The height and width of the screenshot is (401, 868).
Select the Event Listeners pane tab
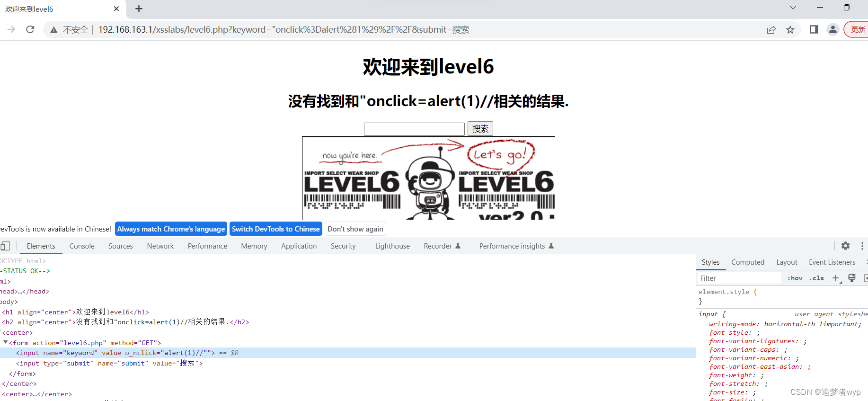coord(832,262)
